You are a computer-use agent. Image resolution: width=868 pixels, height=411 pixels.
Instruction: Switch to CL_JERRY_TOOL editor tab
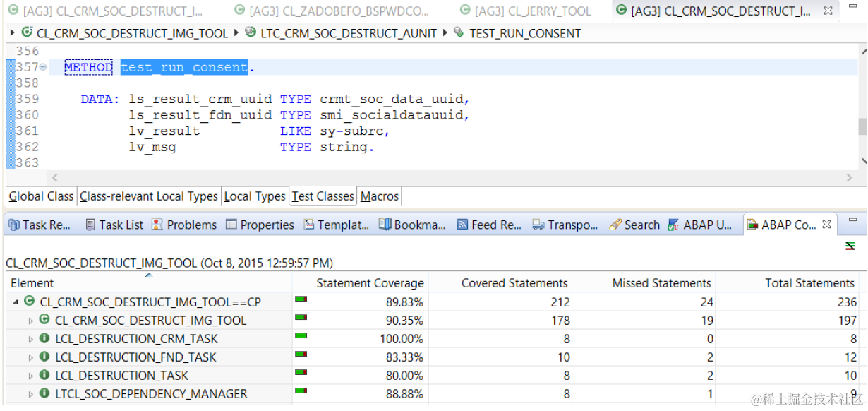click(x=526, y=11)
